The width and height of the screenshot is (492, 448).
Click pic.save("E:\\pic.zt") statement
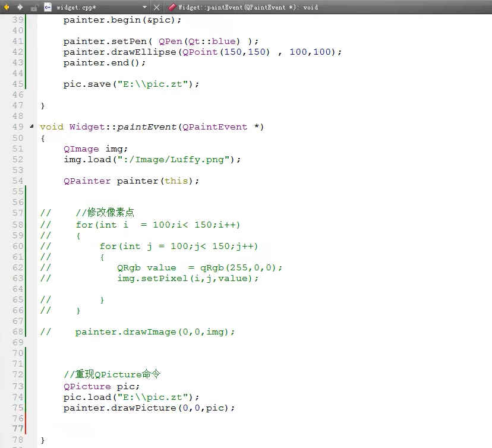pyautogui.click(x=131, y=84)
